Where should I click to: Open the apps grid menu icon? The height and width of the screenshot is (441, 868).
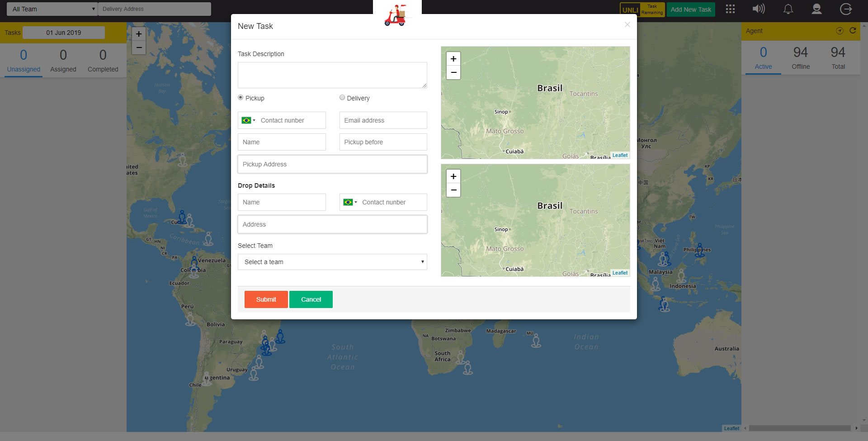coord(730,9)
